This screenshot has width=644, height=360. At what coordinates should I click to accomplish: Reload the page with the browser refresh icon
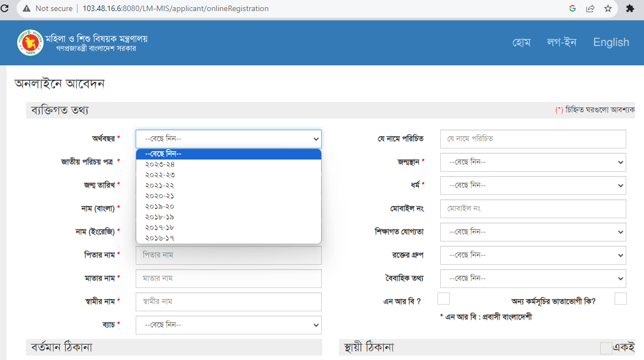(x=5, y=8)
